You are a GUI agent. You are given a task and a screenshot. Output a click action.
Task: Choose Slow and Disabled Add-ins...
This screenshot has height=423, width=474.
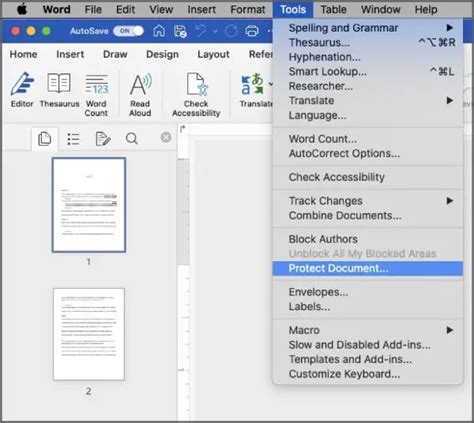click(368, 345)
